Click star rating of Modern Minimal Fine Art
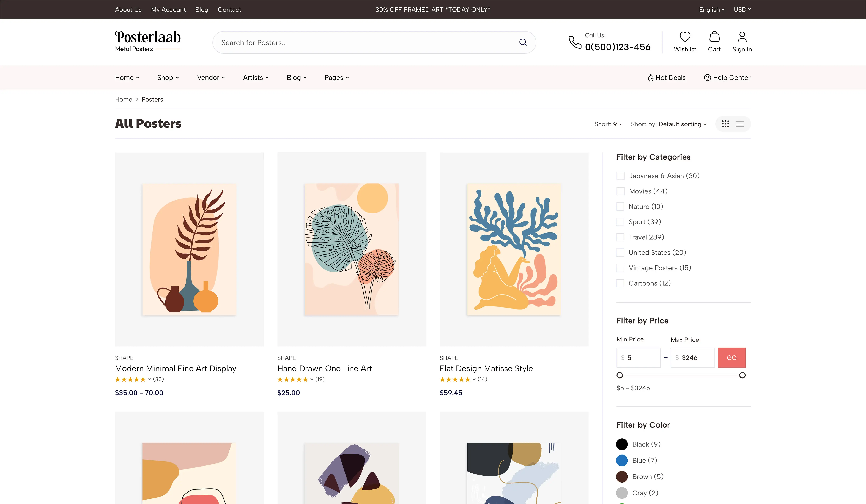The height and width of the screenshot is (504, 866). pos(130,379)
